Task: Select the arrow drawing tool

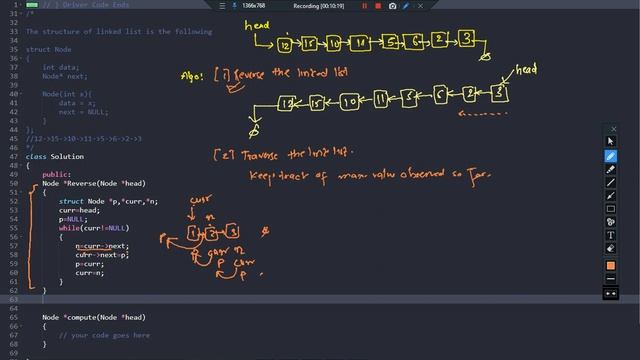Action: (x=611, y=196)
